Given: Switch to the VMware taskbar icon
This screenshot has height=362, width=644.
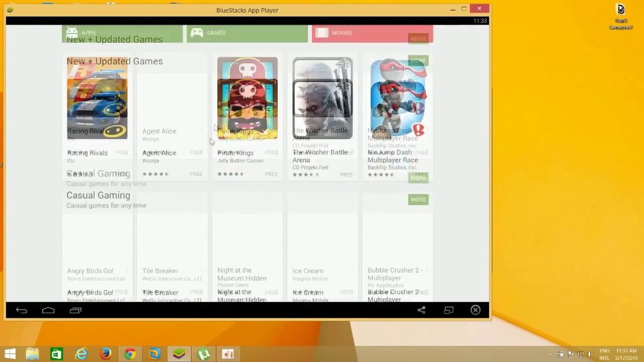Looking at the screenshot, I should [154, 354].
